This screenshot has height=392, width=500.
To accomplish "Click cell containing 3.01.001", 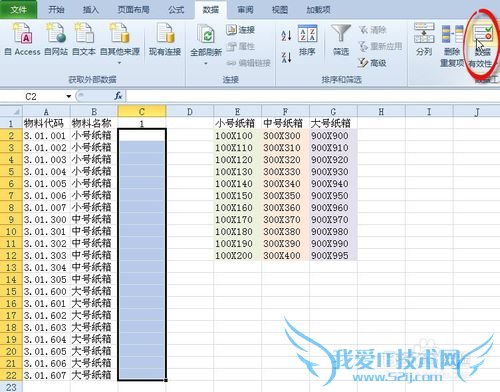I will 46,135.
